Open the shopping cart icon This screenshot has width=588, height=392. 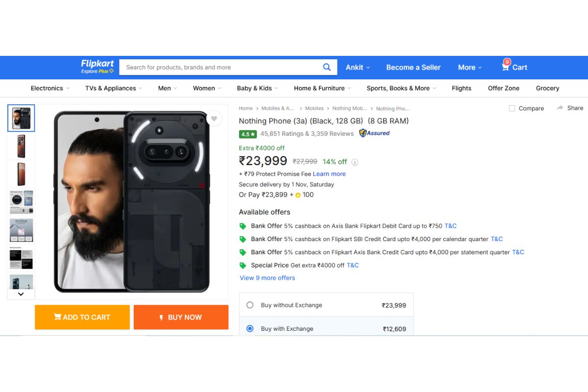coord(506,67)
